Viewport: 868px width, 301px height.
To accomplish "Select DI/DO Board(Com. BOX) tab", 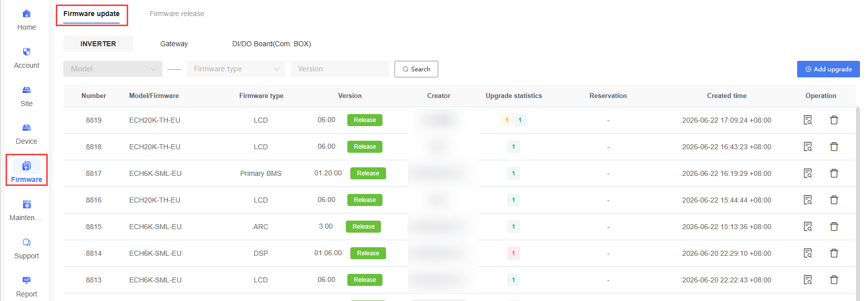I will 271,44.
